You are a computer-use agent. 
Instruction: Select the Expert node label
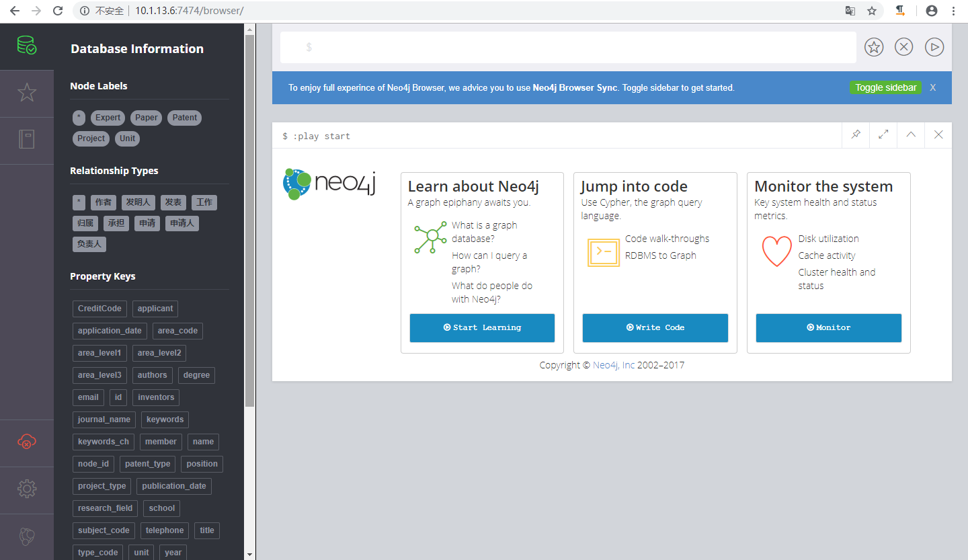[x=108, y=118]
